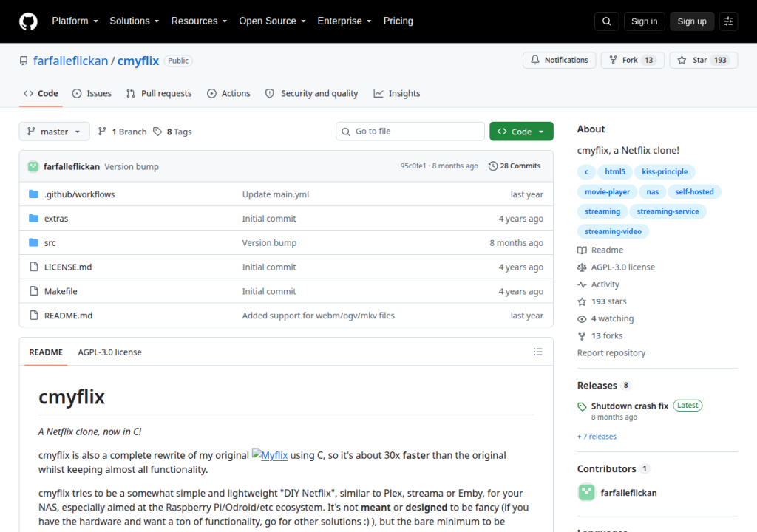Open the master branch selector
This screenshot has width=757, height=532.
pyautogui.click(x=54, y=132)
